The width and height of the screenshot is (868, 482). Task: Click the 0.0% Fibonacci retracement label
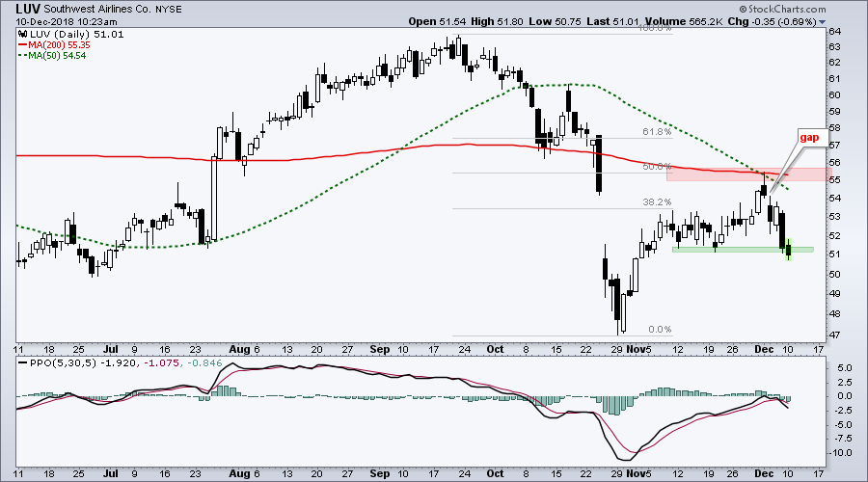click(x=660, y=330)
